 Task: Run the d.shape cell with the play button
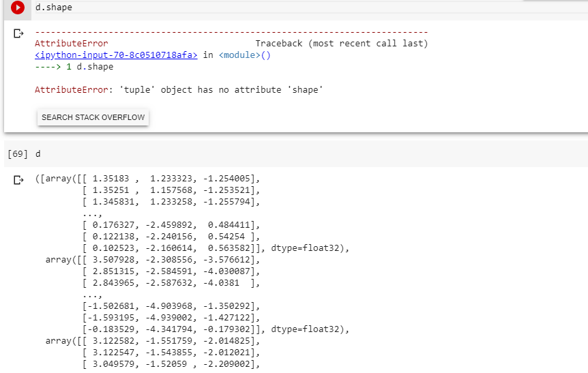[17, 7]
